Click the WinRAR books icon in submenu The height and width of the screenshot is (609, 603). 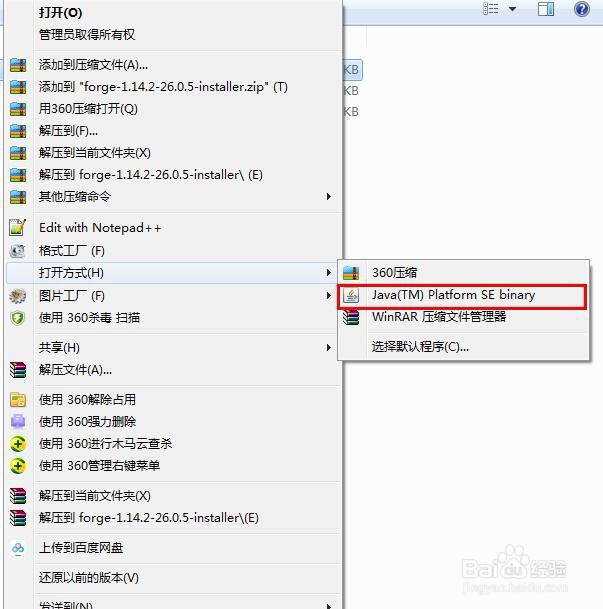(351, 317)
